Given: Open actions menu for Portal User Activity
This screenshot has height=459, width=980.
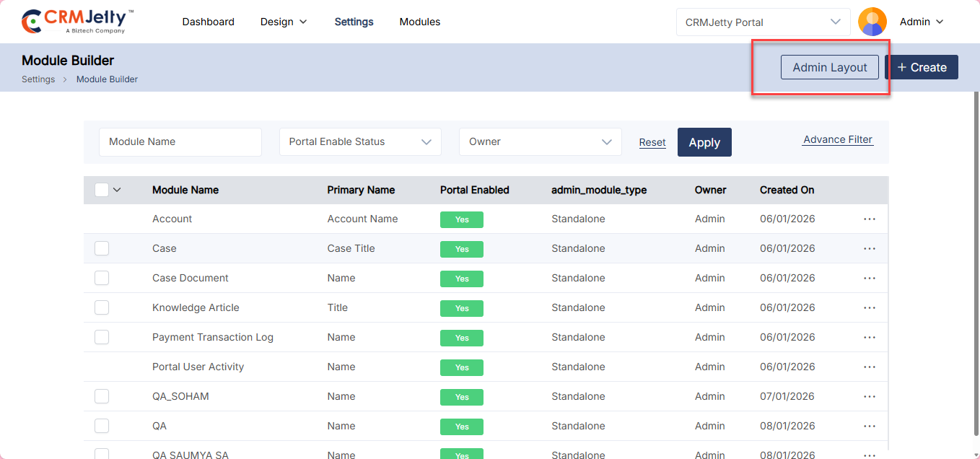Looking at the screenshot, I should pyautogui.click(x=869, y=367).
